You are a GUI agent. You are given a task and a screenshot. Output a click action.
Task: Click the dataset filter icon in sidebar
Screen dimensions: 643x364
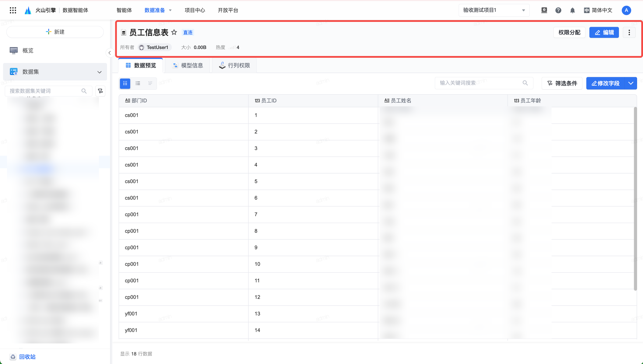tap(100, 91)
